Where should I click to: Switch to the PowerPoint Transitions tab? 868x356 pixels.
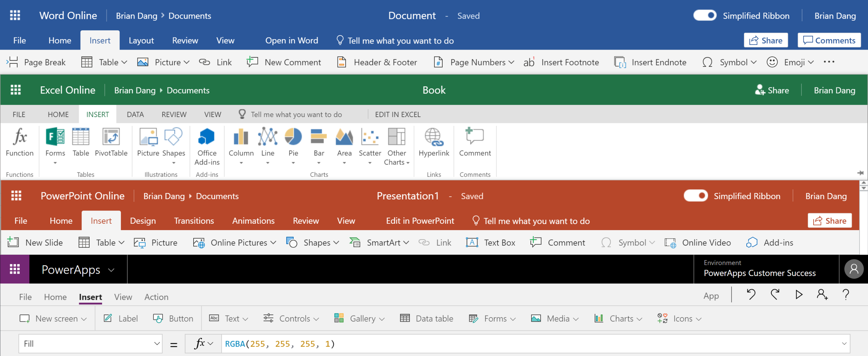tap(194, 221)
